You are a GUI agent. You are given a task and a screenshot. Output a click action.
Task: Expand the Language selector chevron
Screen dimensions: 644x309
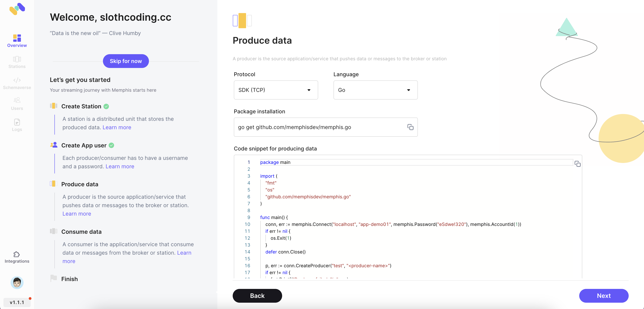pyautogui.click(x=408, y=90)
